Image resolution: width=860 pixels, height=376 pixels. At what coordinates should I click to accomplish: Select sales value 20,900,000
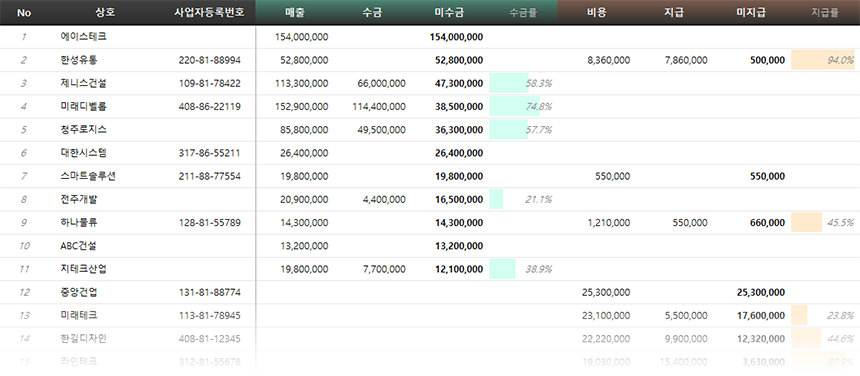(304, 200)
